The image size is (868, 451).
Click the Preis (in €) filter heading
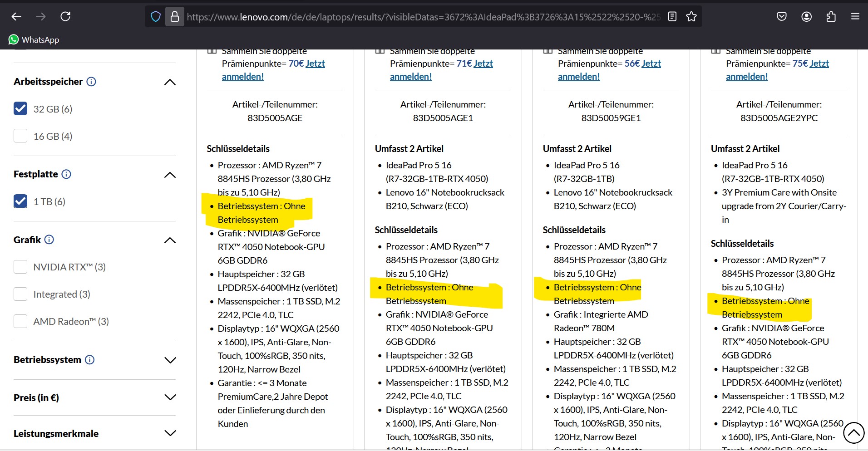click(x=36, y=398)
